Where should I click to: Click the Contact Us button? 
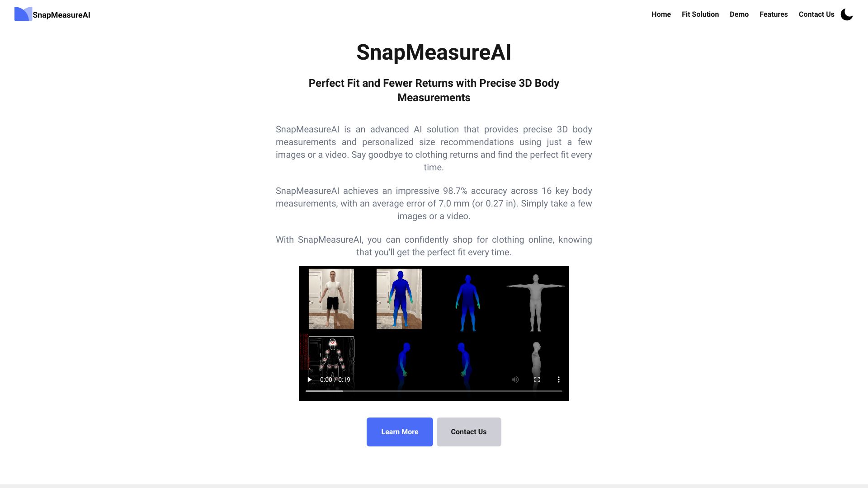pos(468,432)
